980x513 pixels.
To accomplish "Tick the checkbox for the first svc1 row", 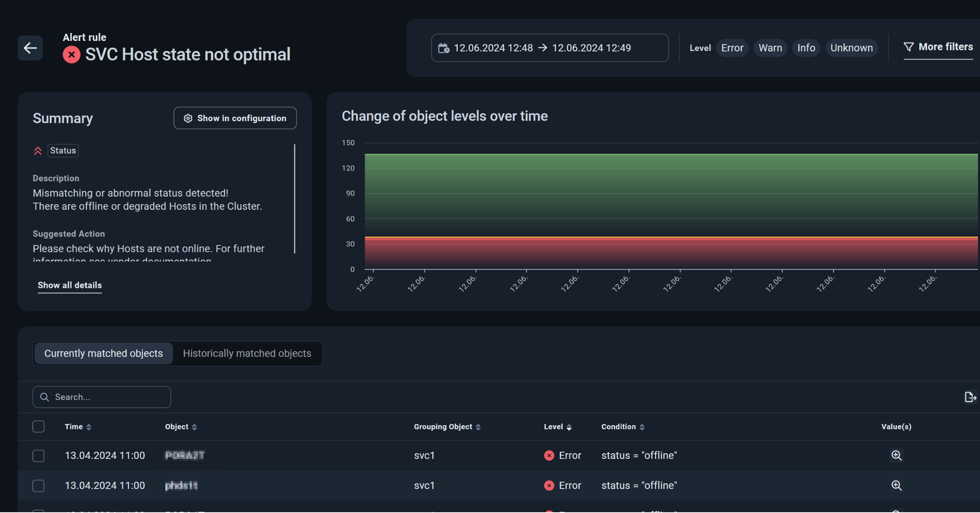I will coord(38,456).
